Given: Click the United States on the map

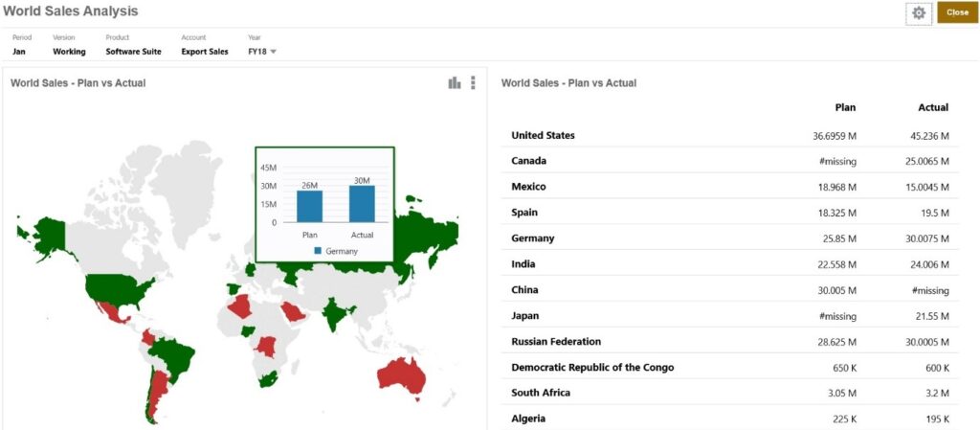Looking at the screenshot, I should pos(116,290).
